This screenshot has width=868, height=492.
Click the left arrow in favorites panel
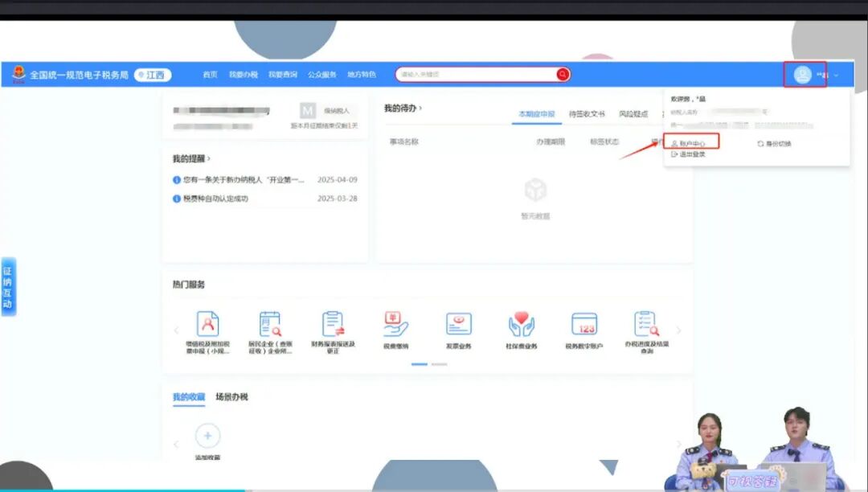tap(176, 444)
